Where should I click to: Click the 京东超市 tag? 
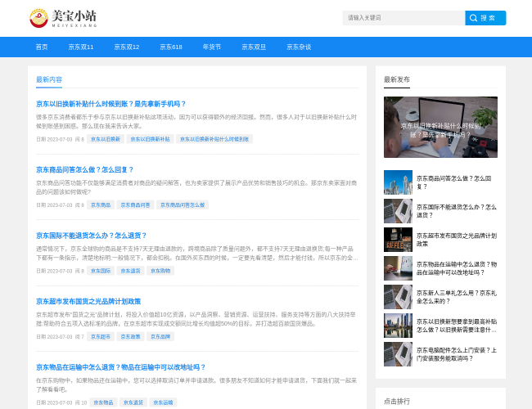coord(101,336)
